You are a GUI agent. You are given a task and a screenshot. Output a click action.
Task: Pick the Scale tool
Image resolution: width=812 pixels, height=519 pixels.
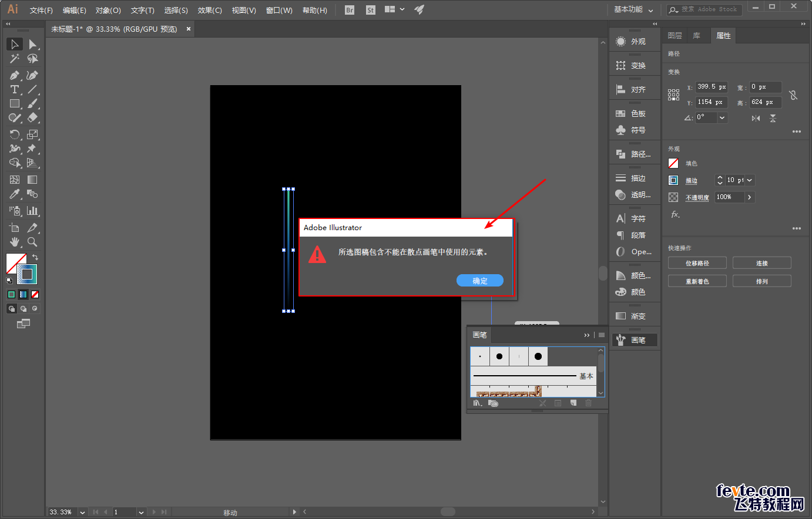click(33, 135)
